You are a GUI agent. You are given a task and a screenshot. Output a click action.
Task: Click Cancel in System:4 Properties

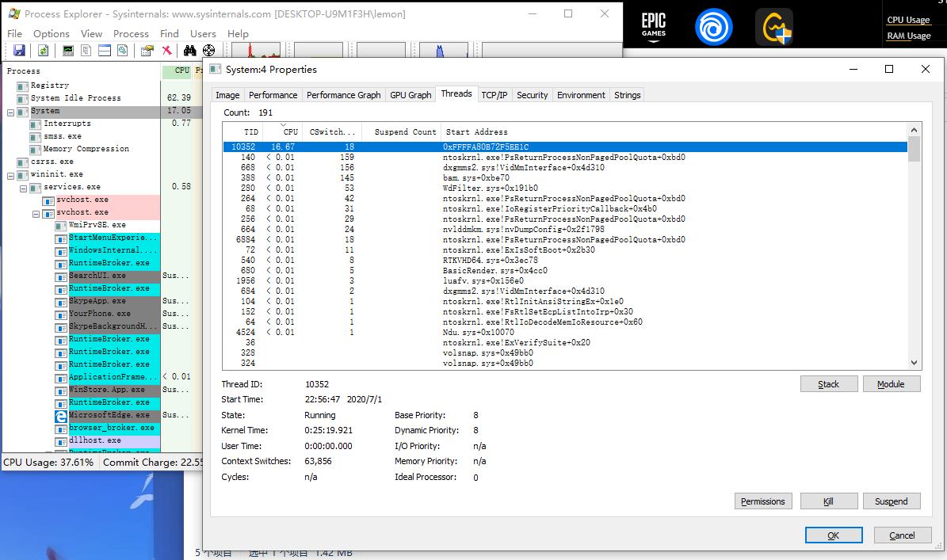tap(902, 535)
